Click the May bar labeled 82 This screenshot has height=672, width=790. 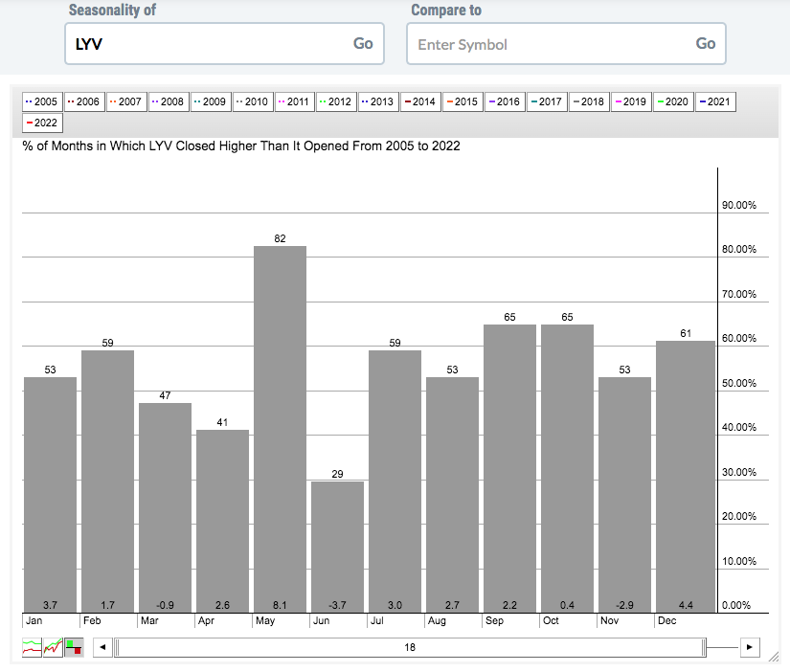pos(281,429)
